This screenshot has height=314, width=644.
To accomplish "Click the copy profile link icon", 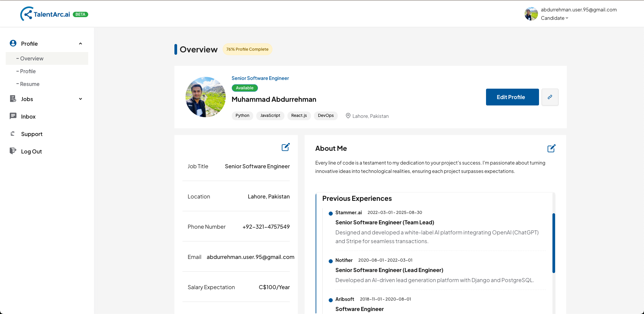I will tap(550, 97).
